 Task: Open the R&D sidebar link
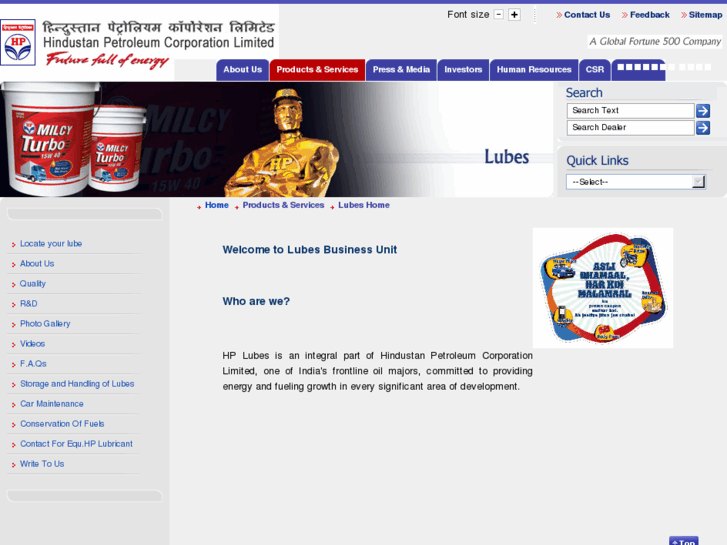pos(29,303)
